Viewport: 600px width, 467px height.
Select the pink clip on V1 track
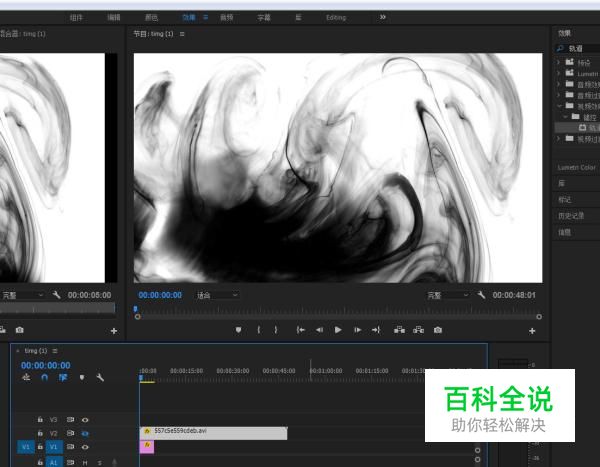click(x=147, y=446)
